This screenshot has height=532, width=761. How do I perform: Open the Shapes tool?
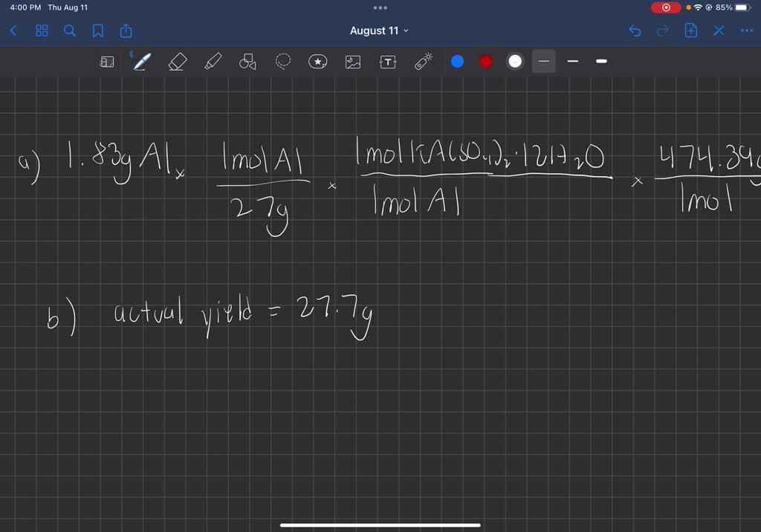coord(247,62)
